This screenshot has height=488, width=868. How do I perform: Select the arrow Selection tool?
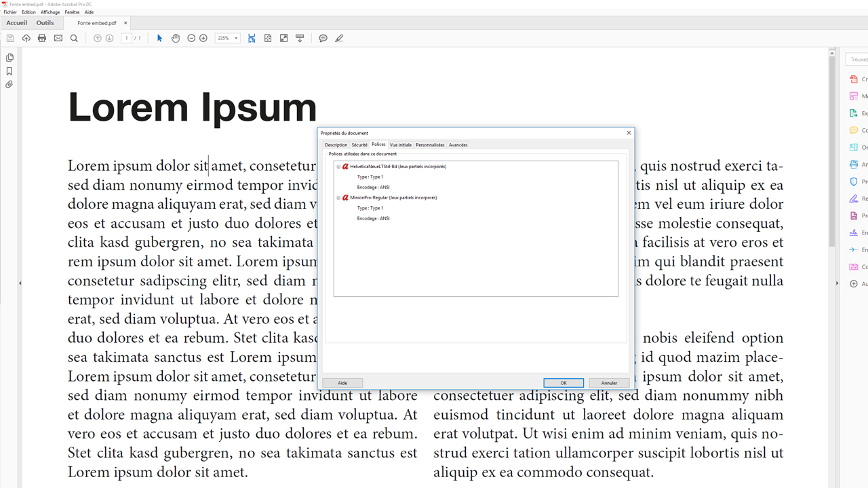160,39
